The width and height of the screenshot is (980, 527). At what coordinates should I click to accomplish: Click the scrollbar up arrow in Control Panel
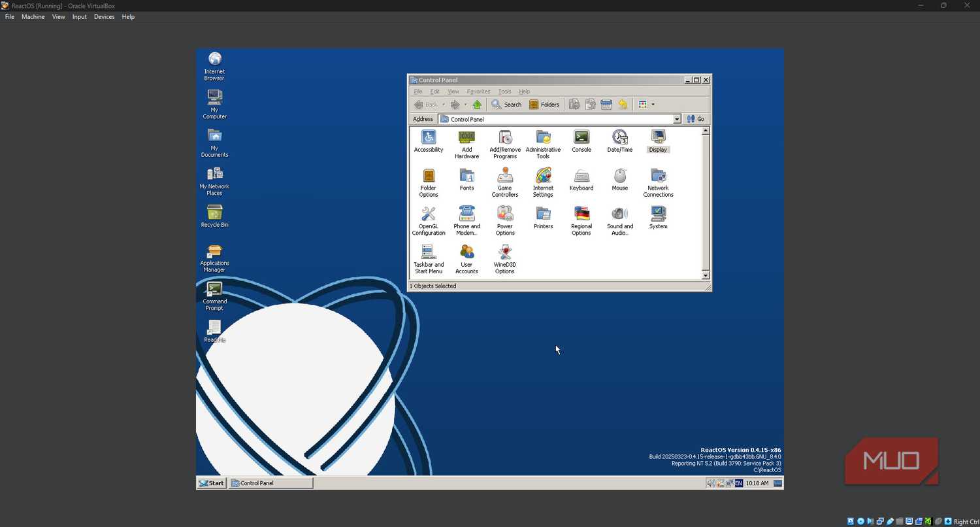[x=706, y=131]
